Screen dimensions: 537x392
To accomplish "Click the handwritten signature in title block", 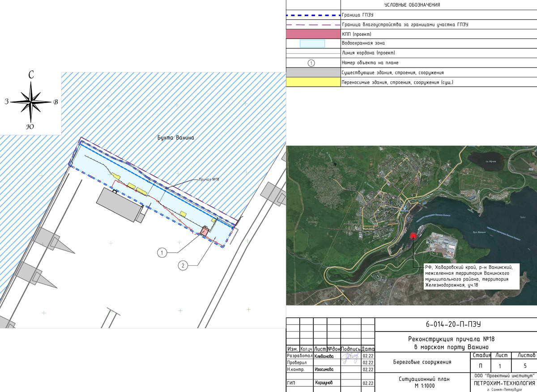I will (x=349, y=356).
